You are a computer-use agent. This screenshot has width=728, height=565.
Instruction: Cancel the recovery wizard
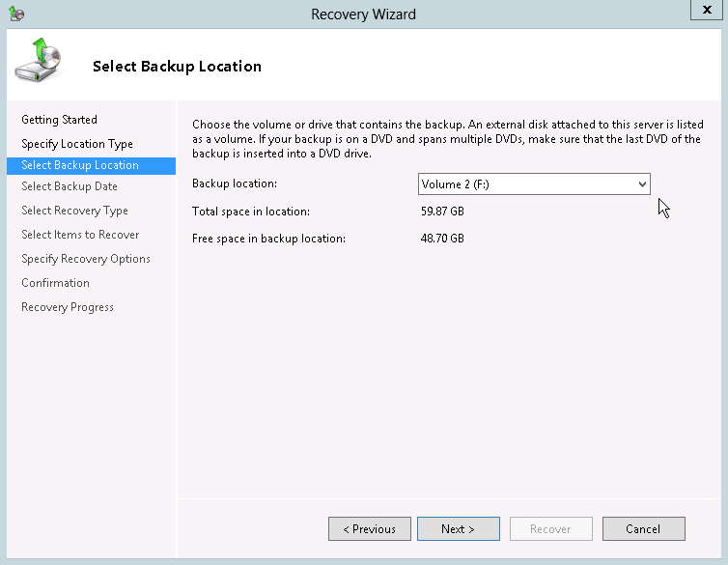(x=643, y=528)
